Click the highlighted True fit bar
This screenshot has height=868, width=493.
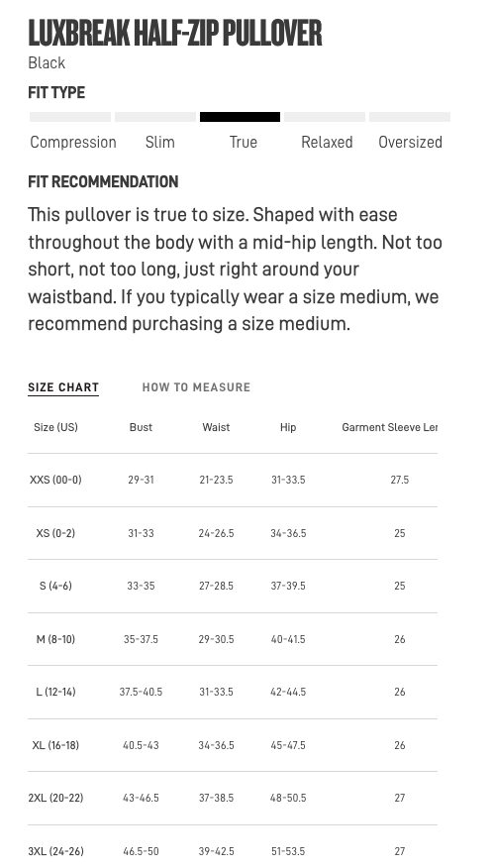tap(241, 117)
